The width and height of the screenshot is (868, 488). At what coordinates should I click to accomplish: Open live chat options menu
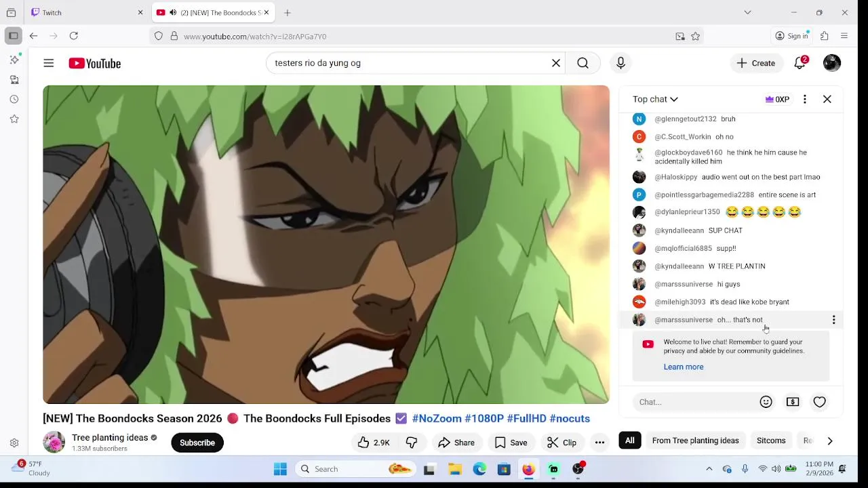pos(805,99)
